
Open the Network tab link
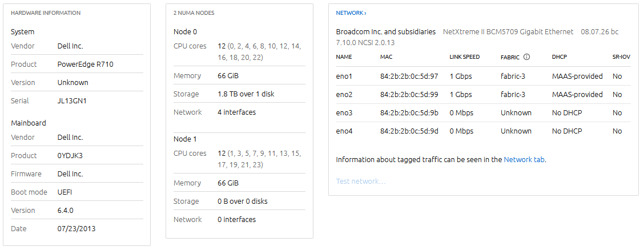[x=524, y=160]
